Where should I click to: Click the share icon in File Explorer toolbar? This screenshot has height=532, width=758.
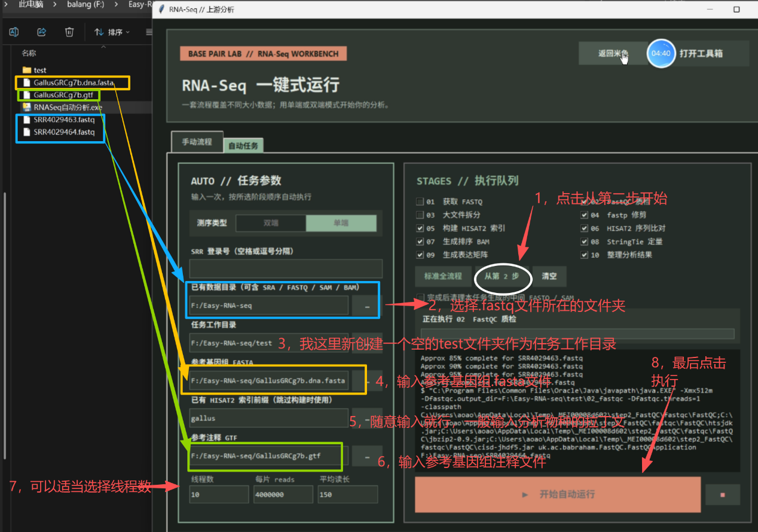tap(42, 32)
